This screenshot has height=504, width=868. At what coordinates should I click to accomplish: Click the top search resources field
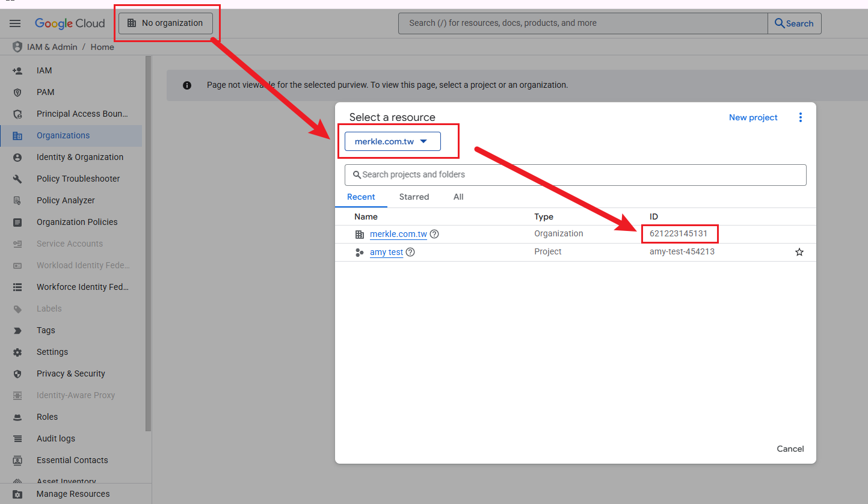tap(583, 23)
